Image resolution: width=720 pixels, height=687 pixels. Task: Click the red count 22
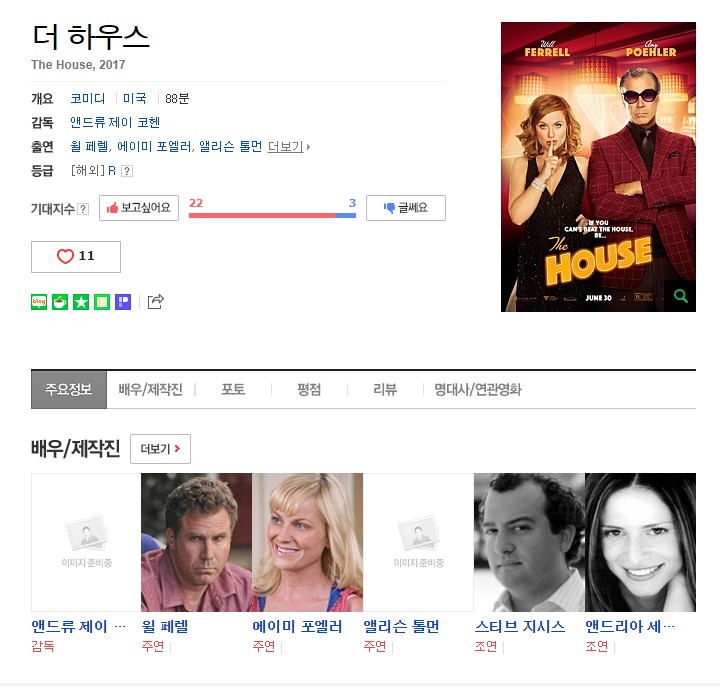(196, 203)
